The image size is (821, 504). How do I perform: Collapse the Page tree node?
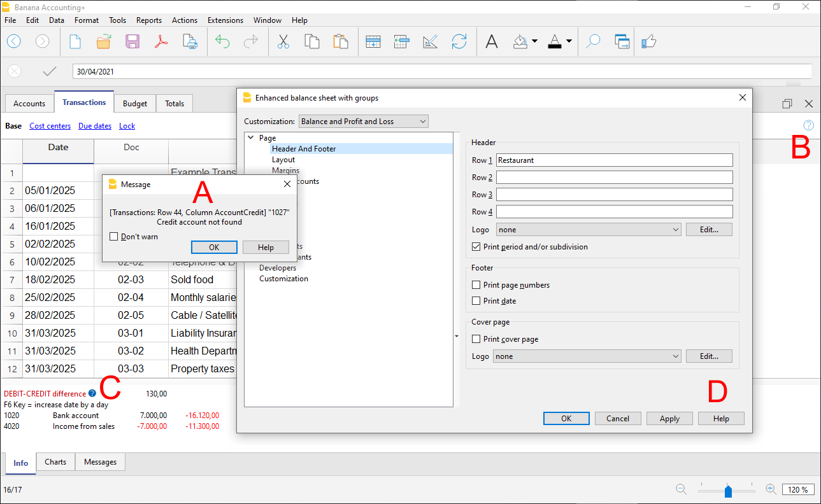point(251,138)
